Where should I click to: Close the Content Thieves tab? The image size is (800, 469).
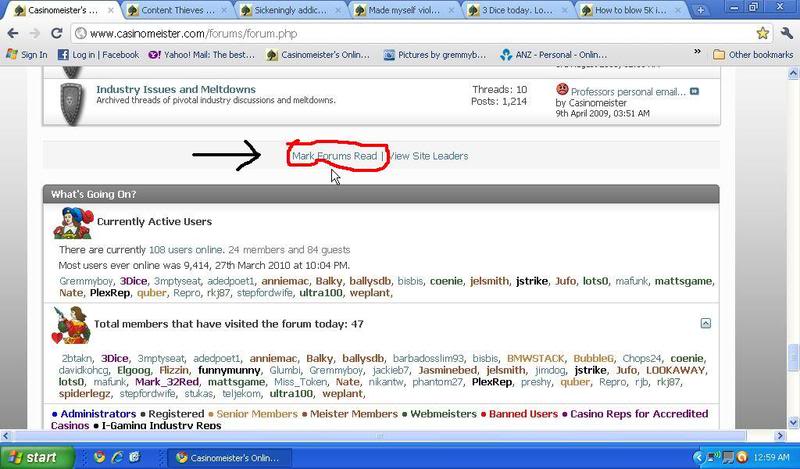(x=224, y=10)
